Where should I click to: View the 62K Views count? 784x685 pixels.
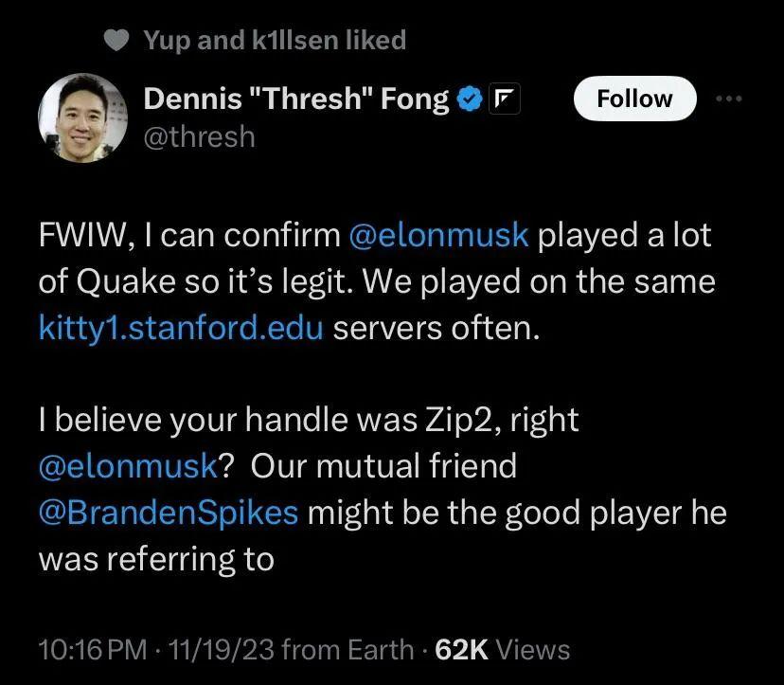[x=503, y=649]
